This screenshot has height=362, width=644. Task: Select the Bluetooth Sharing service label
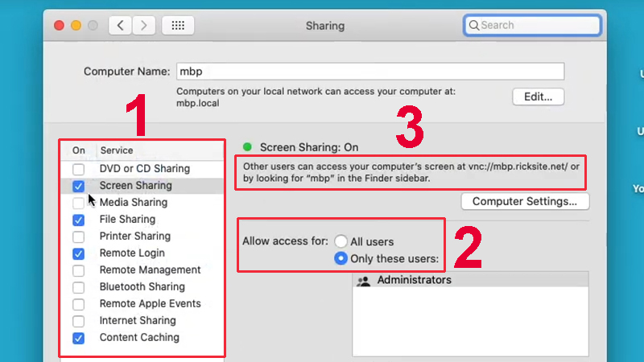click(142, 286)
